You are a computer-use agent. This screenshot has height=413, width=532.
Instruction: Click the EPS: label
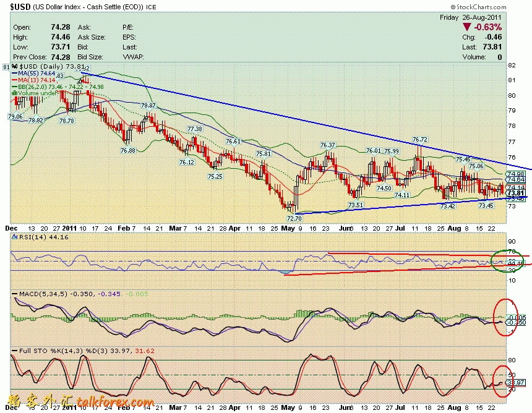tap(129, 37)
